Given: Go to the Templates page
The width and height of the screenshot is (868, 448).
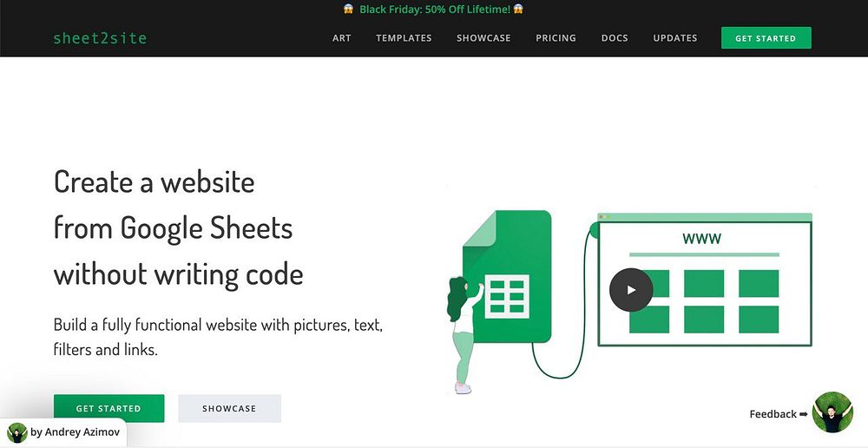Looking at the screenshot, I should [404, 38].
